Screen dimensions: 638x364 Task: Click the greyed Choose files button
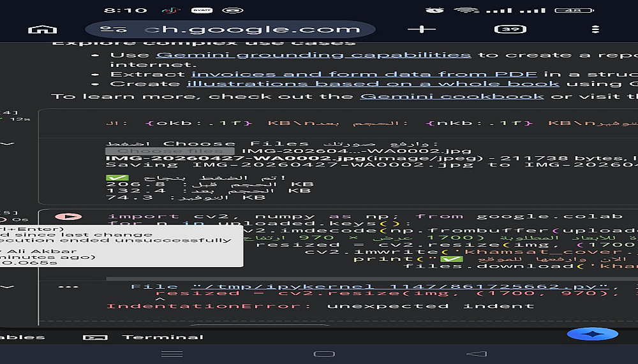170,151
